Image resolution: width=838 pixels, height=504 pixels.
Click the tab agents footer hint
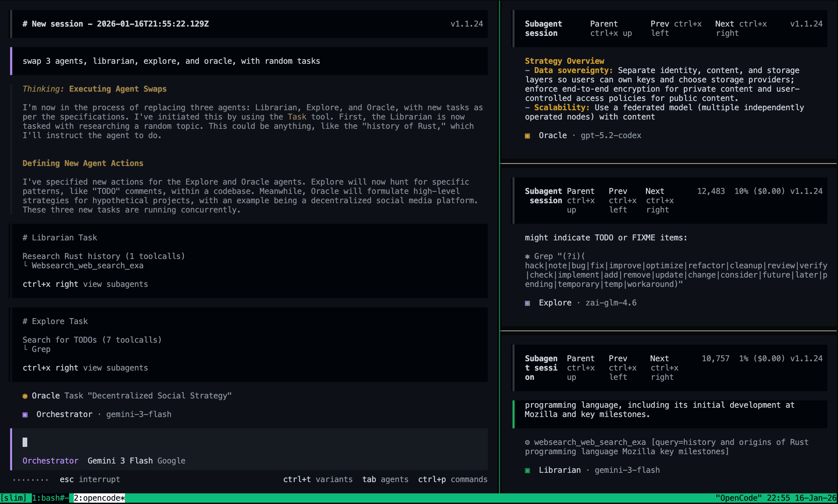(x=385, y=479)
